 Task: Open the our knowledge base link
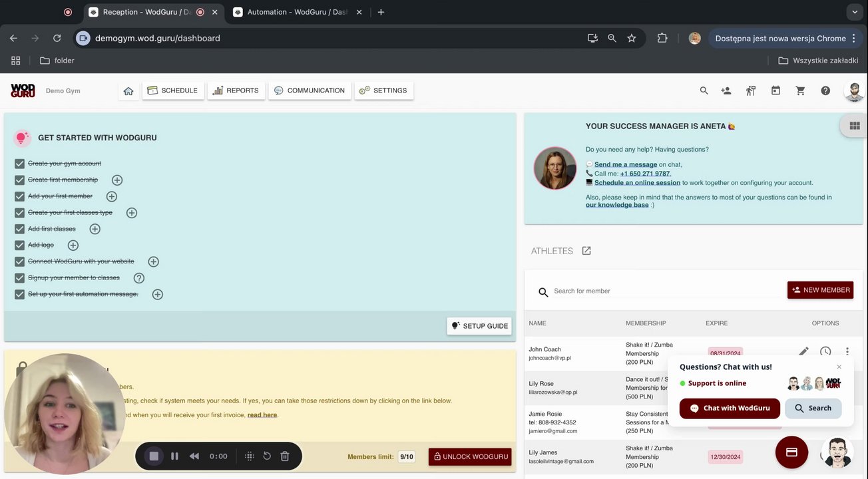pyautogui.click(x=617, y=205)
